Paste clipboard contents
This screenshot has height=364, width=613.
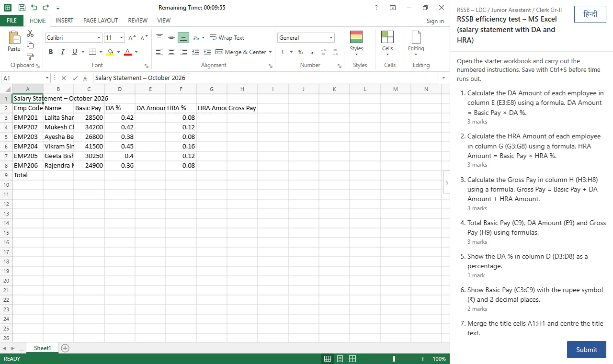[14, 41]
